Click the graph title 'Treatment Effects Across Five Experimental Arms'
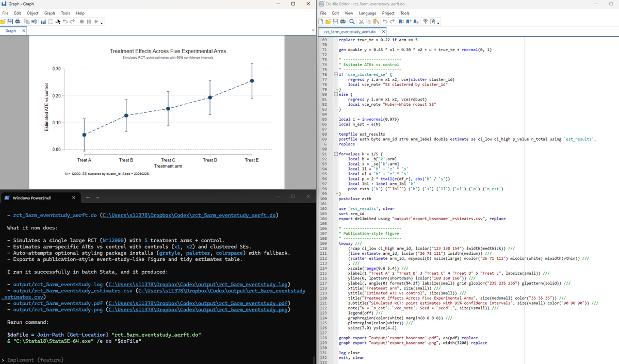This screenshot has width=619, height=364. pos(168,51)
